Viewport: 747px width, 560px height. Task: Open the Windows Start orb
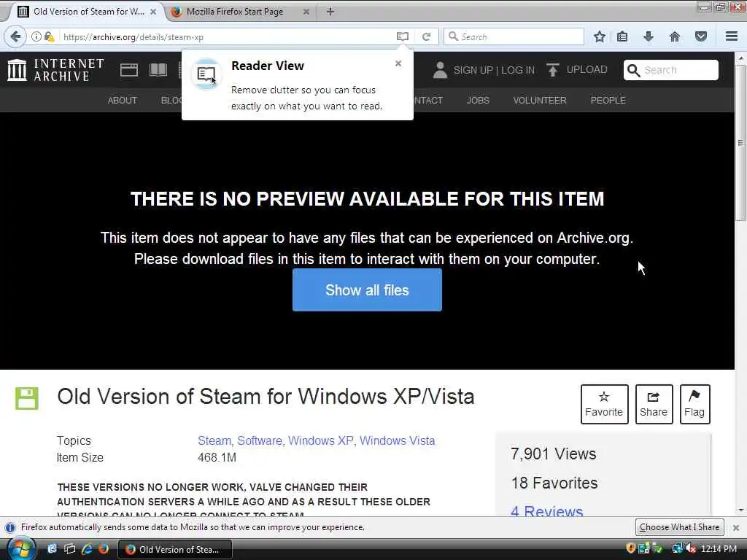[x=20, y=549]
